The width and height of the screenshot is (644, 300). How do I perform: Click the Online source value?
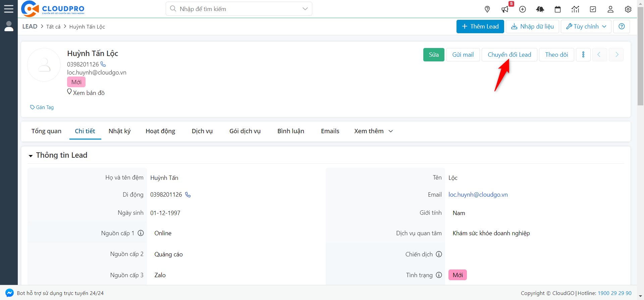click(163, 233)
